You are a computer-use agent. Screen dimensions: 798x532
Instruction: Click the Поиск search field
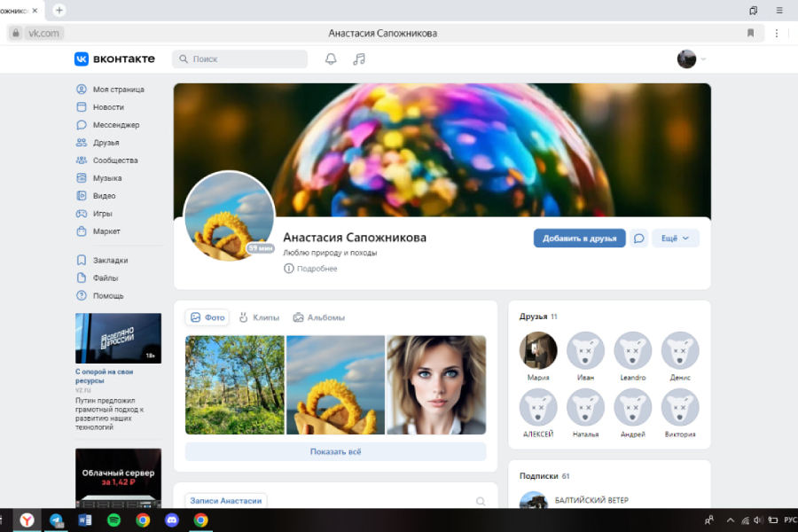tap(239, 59)
